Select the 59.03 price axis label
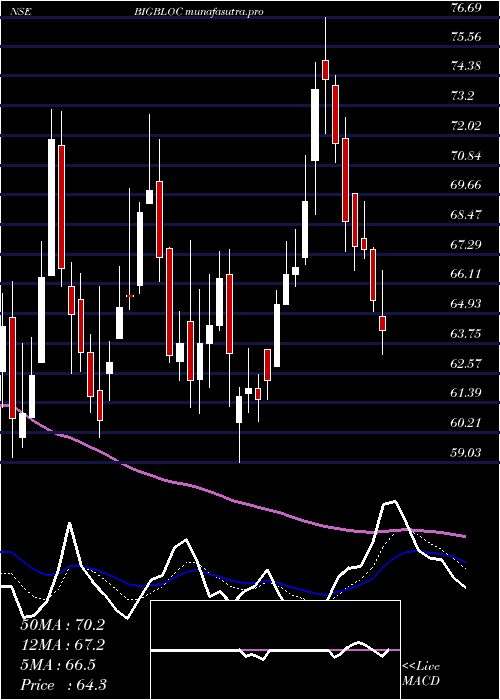This screenshot has height=700, width=500. coord(467,453)
